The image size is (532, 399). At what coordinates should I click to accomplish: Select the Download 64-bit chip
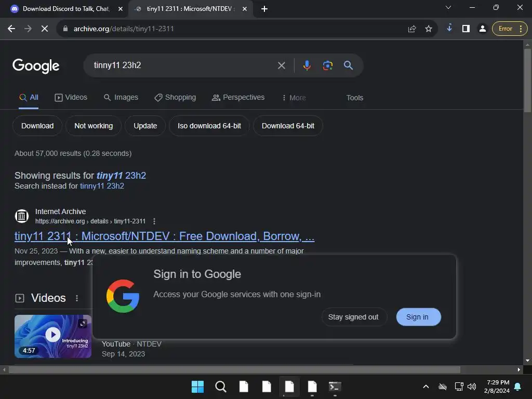(x=288, y=126)
